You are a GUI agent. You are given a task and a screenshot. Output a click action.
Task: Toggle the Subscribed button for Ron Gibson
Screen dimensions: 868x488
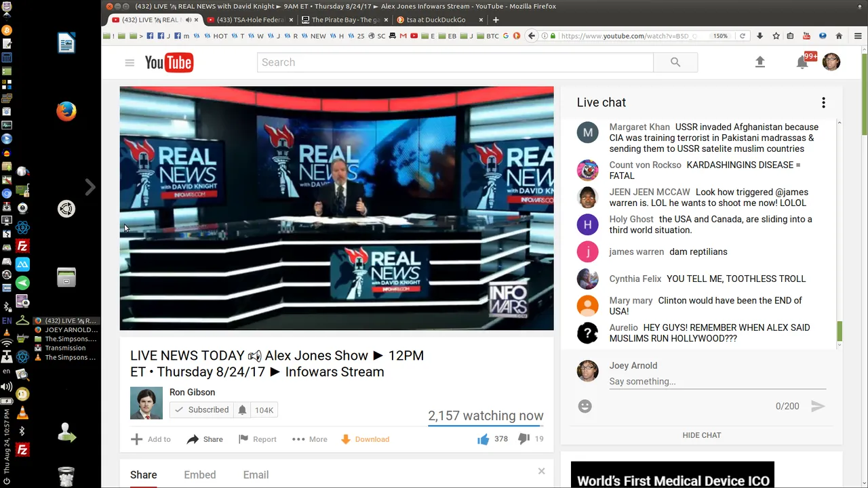click(201, 410)
